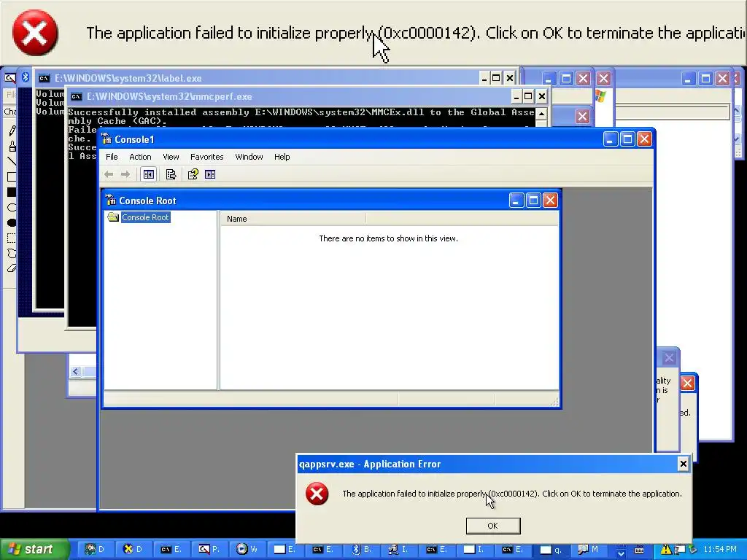
Task: Open the File menu in Console1
Action: click(x=112, y=157)
